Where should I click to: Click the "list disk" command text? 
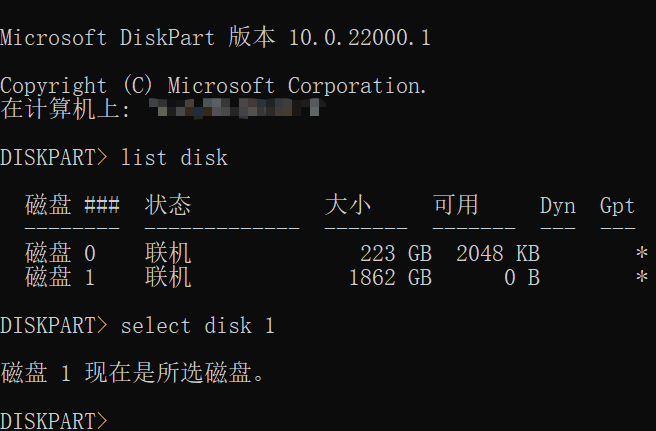point(174,158)
